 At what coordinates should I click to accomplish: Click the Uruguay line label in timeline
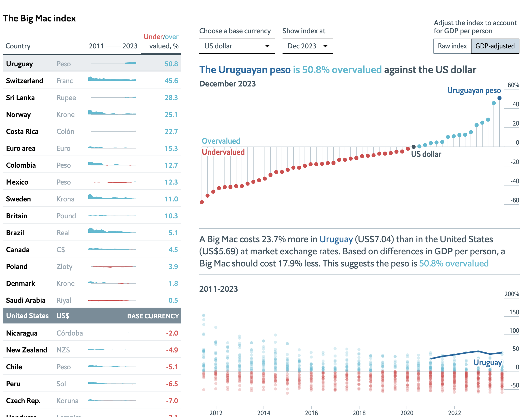coord(487,363)
